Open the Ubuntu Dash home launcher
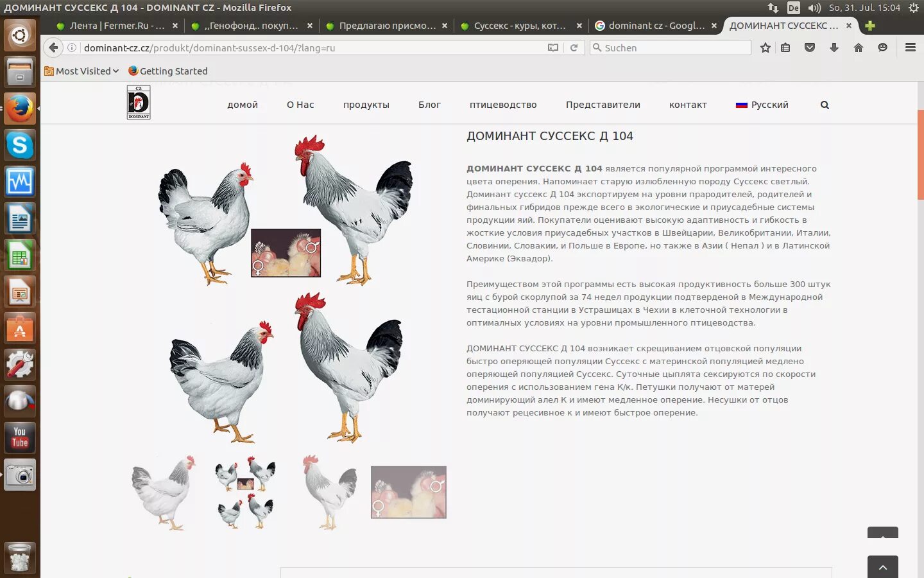The image size is (924, 578). (x=20, y=35)
